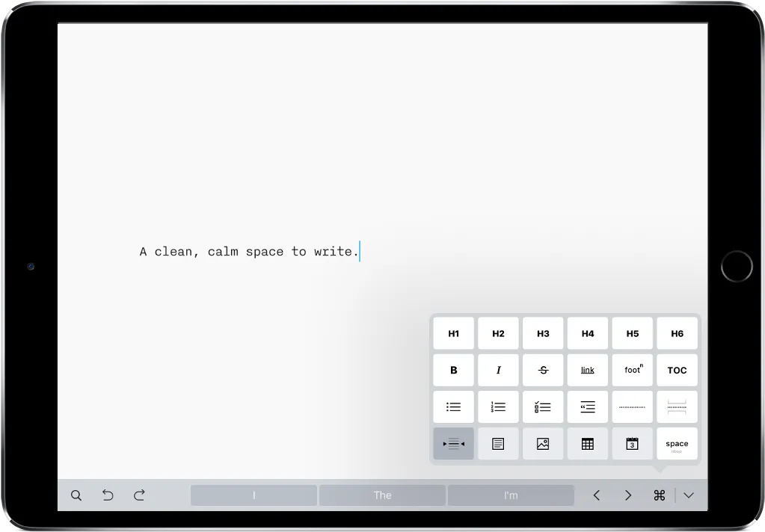Move cursor right with arrow

pyautogui.click(x=628, y=495)
